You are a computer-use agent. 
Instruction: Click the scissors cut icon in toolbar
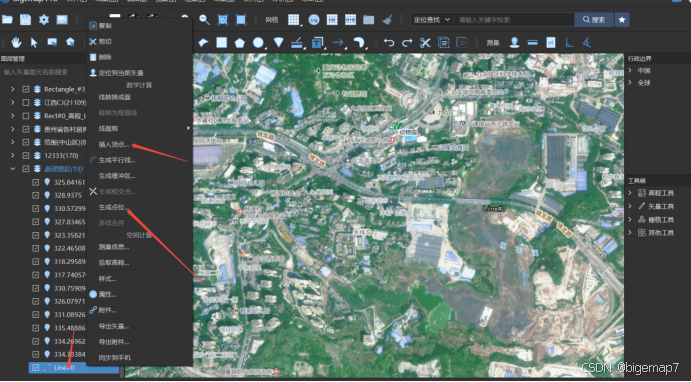(425, 42)
